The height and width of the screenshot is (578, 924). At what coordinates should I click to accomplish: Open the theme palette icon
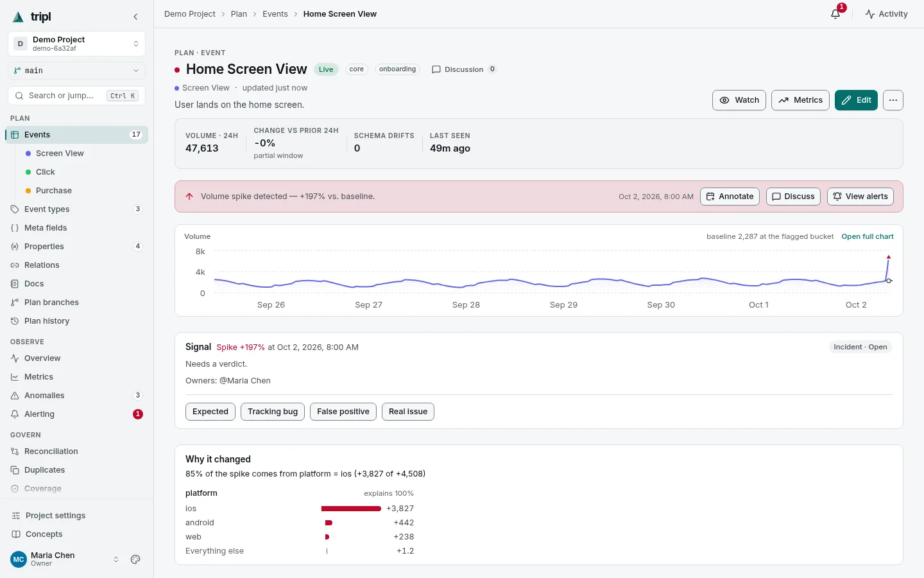click(135, 559)
